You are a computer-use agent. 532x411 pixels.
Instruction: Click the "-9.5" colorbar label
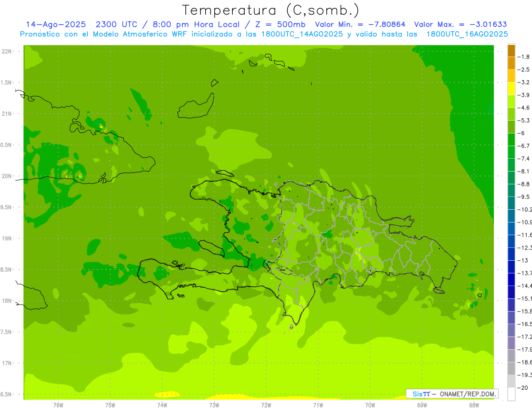coord(524,196)
